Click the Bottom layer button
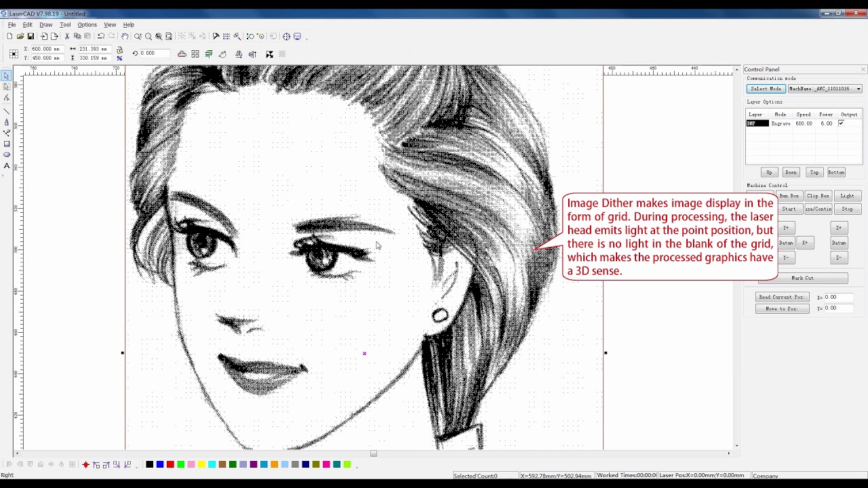This screenshot has height=488, width=868. click(836, 172)
